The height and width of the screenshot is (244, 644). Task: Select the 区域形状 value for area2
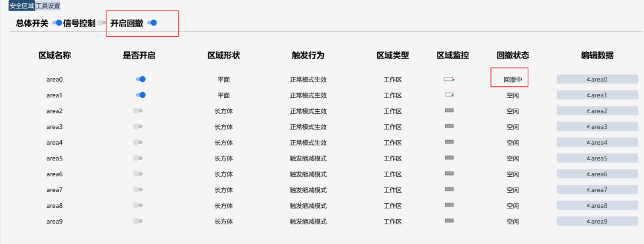(x=224, y=111)
